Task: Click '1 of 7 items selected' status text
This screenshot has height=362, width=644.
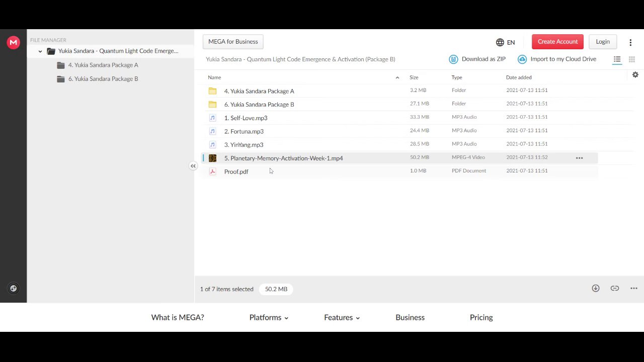Action: (x=227, y=289)
